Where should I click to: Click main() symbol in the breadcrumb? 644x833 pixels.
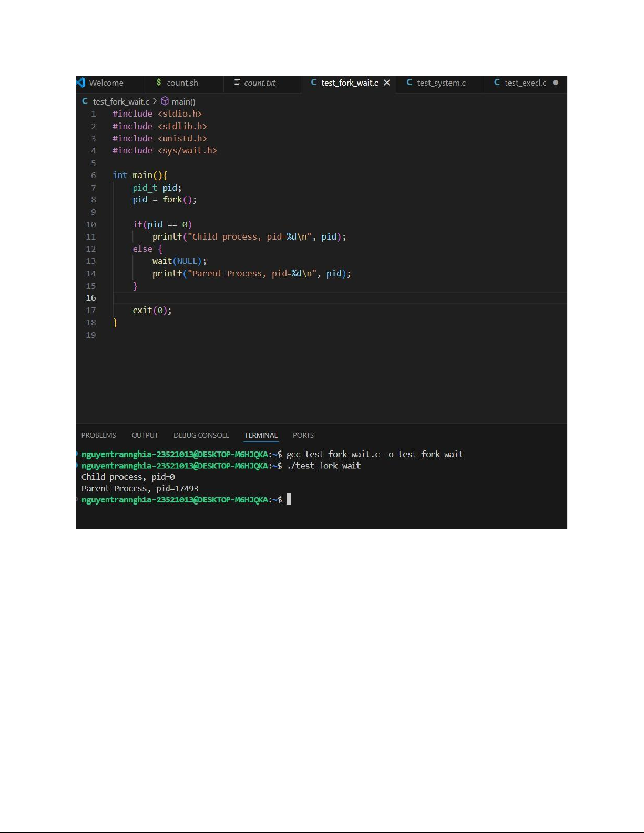[x=183, y=101]
